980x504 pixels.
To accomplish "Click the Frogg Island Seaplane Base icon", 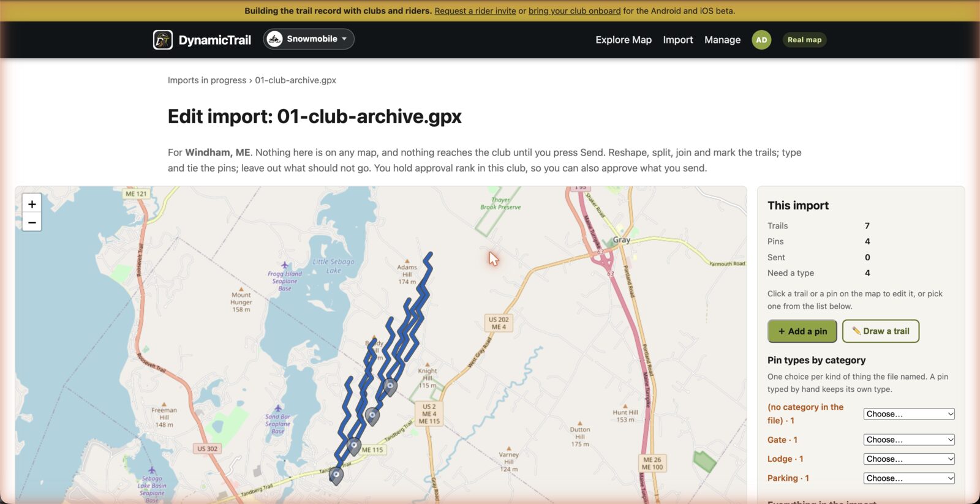I will tap(285, 265).
